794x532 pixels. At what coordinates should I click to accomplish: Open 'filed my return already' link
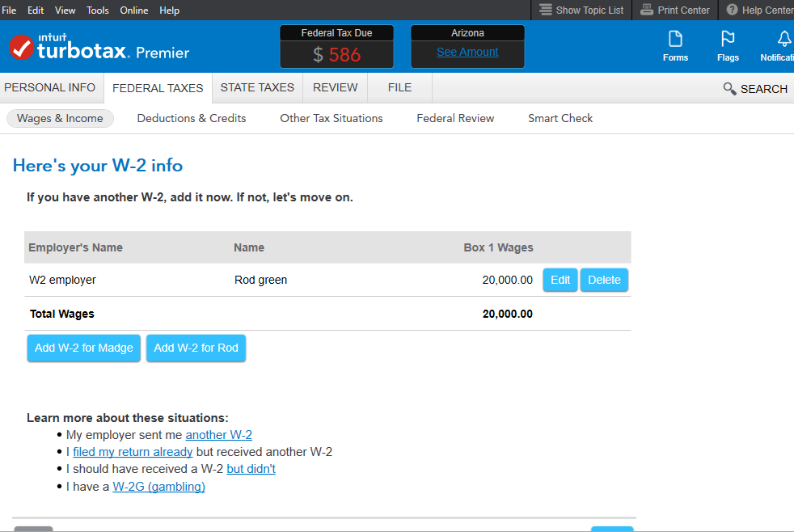point(133,452)
